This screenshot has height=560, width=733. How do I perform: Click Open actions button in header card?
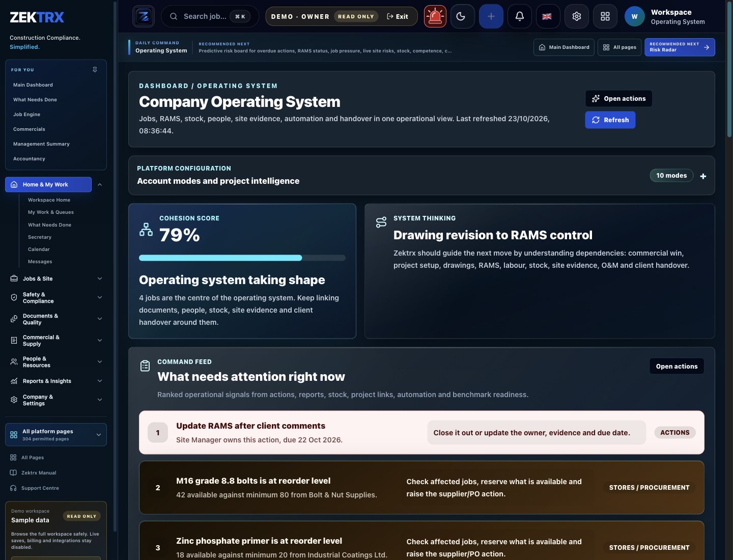pyautogui.click(x=618, y=99)
